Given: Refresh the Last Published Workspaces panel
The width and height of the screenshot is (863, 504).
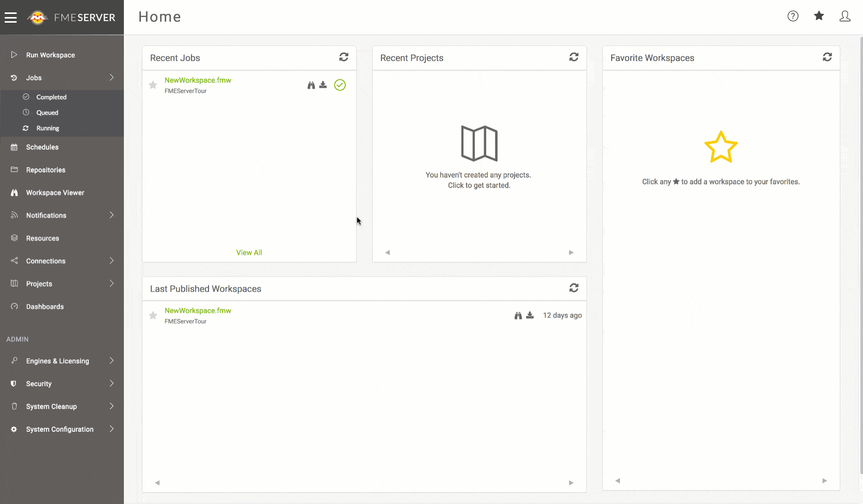Looking at the screenshot, I should (574, 288).
